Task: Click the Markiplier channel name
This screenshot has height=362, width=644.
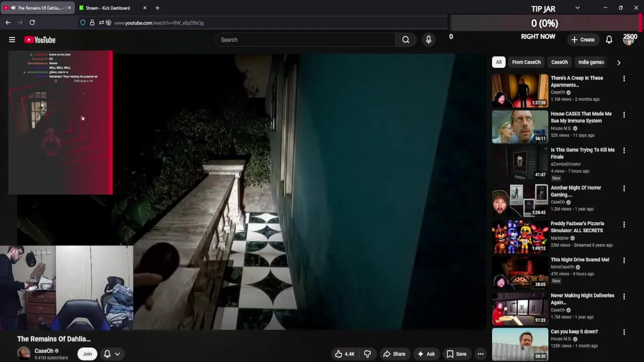Action: pos(560,238)
